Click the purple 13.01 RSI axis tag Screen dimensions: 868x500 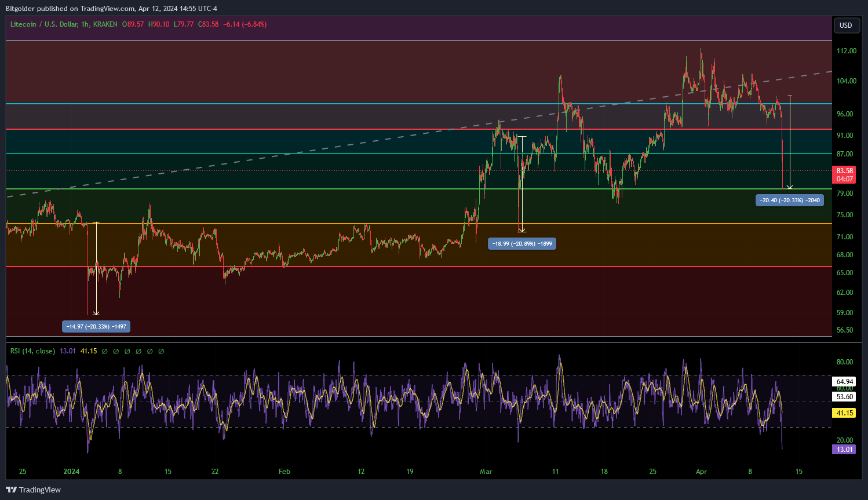pyautogui.click(x=845, y=450)
